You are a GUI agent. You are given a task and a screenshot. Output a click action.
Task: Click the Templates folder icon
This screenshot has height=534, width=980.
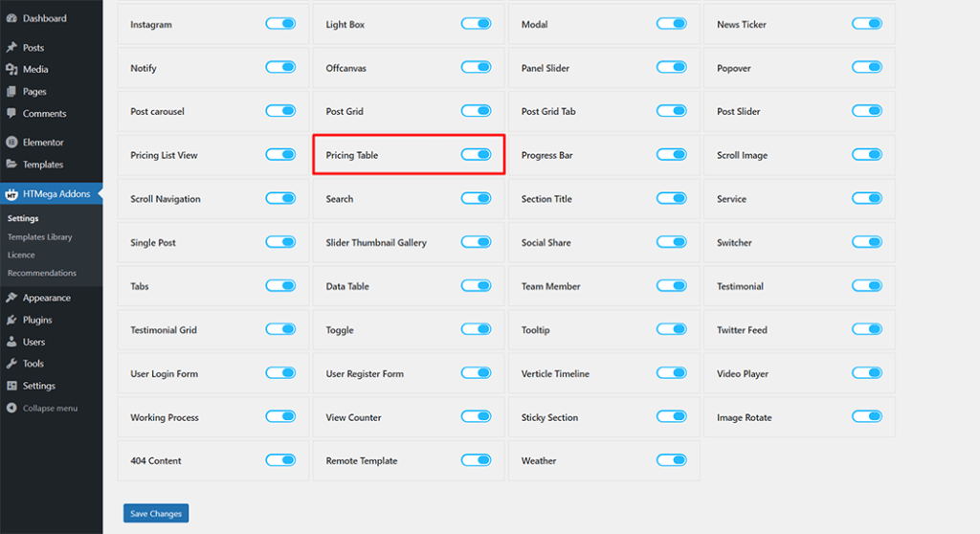pos(11,164)
